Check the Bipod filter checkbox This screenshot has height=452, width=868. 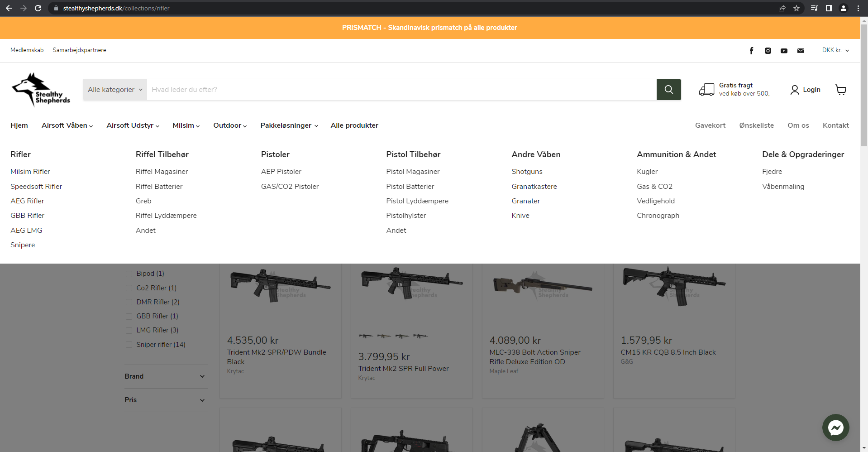click(x=129, y=274)
